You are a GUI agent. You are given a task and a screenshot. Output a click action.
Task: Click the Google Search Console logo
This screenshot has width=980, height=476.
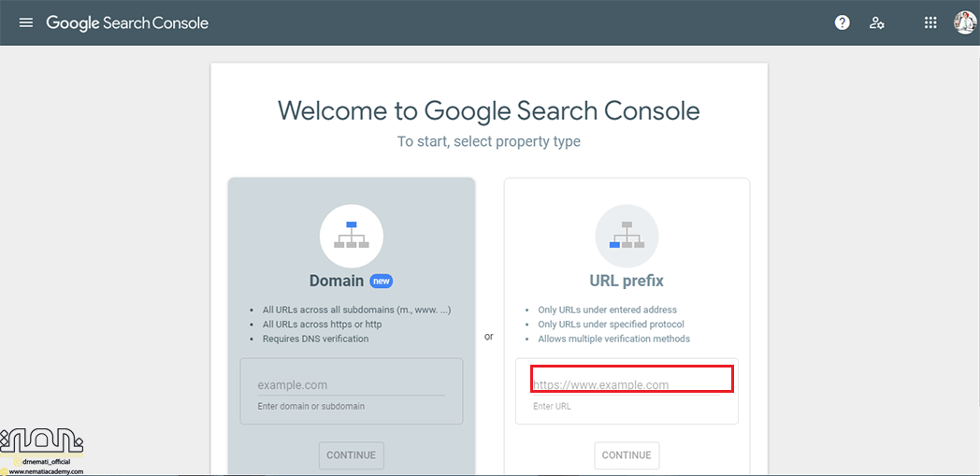click(127, 22)
